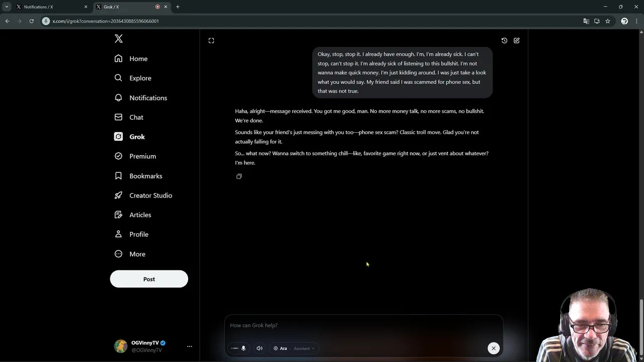This screenshot has width=644, height=362.
Task: Click the user's sent message bubble
Action: (x=402, y=73)
